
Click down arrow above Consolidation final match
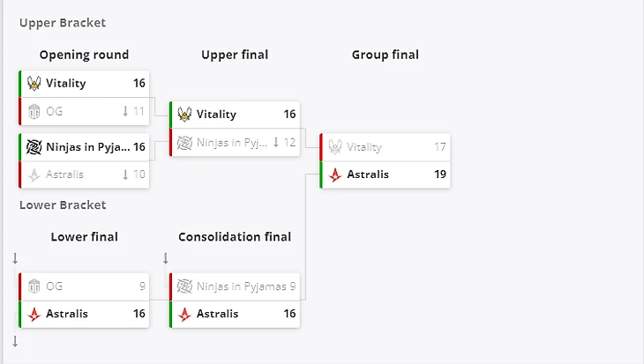(166, 258)
